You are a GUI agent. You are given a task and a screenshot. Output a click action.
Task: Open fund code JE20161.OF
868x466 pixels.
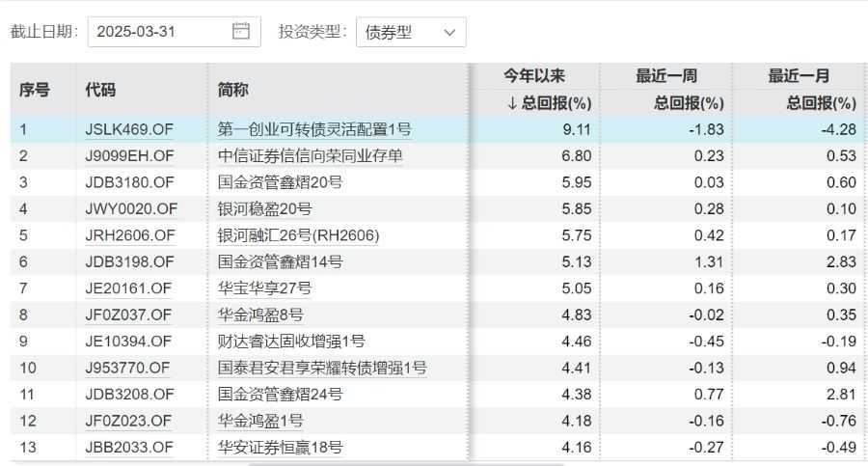click(128, 288)
